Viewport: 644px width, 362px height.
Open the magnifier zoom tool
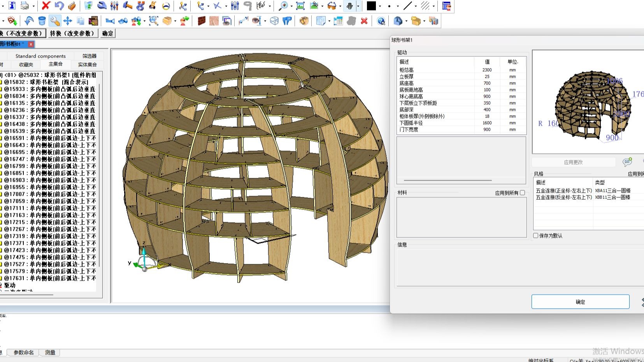pos(284,6)
